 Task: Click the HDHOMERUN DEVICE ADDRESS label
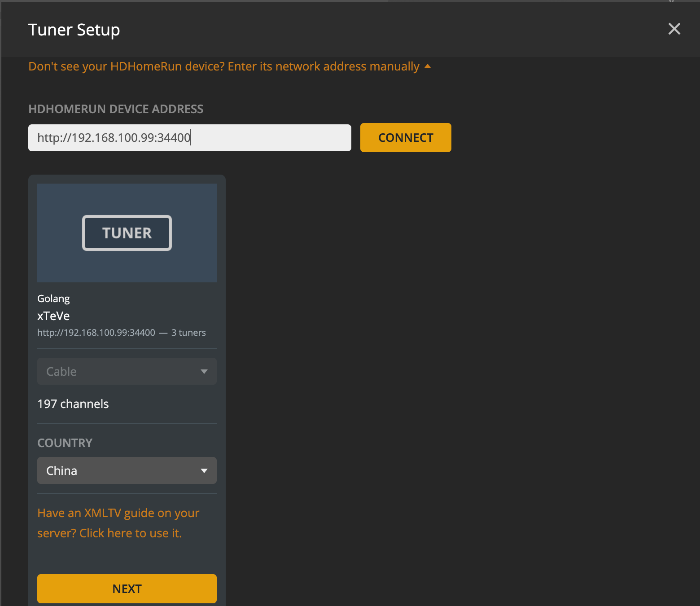point(116,109)
